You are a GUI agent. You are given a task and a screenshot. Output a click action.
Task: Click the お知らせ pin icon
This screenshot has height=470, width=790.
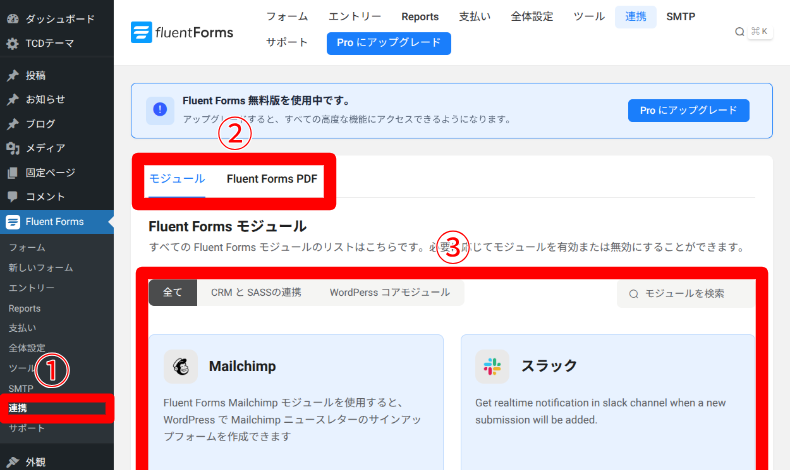point(13,99)
